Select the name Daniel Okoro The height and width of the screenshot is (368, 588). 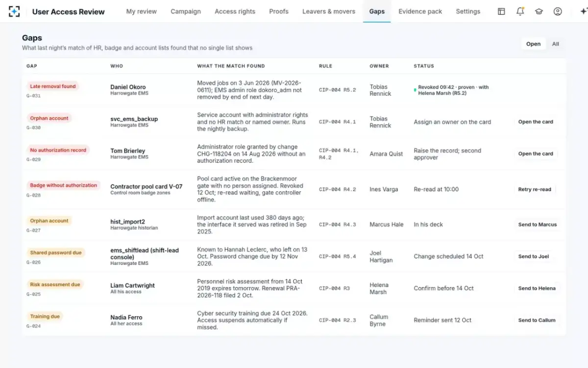(128, 87)
